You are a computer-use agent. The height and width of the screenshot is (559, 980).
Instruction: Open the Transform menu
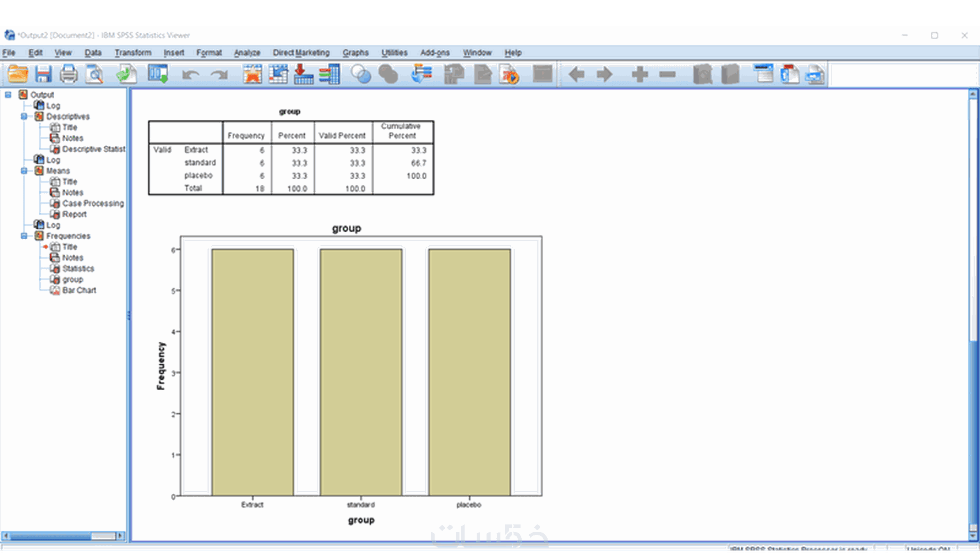click(x=133, y=52)
